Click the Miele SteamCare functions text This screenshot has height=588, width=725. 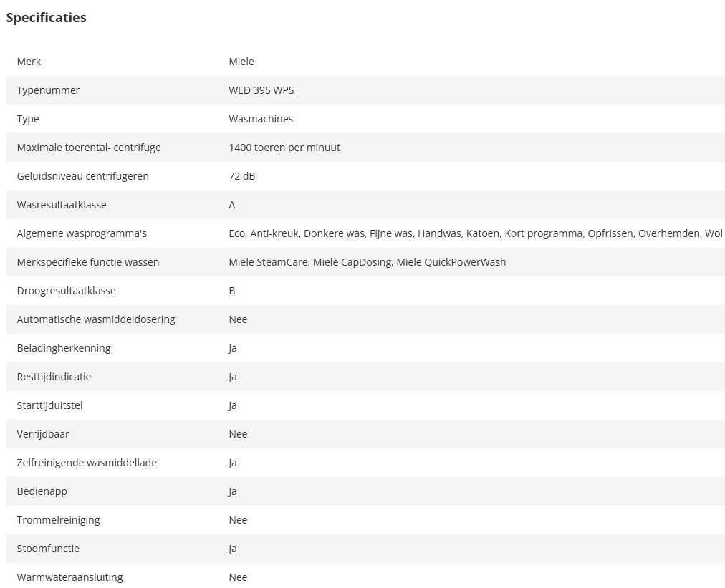pos(368,262)
